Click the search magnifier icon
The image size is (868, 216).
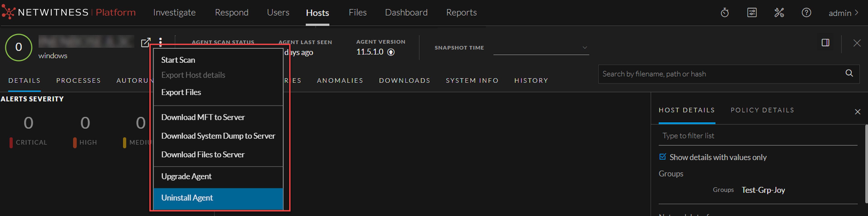click(849, 73)
